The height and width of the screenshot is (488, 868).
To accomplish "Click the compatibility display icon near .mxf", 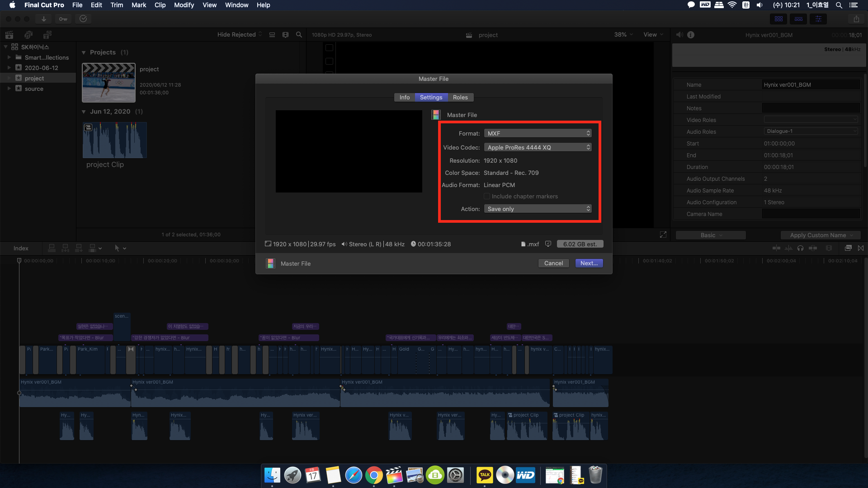I will point(548,244).
